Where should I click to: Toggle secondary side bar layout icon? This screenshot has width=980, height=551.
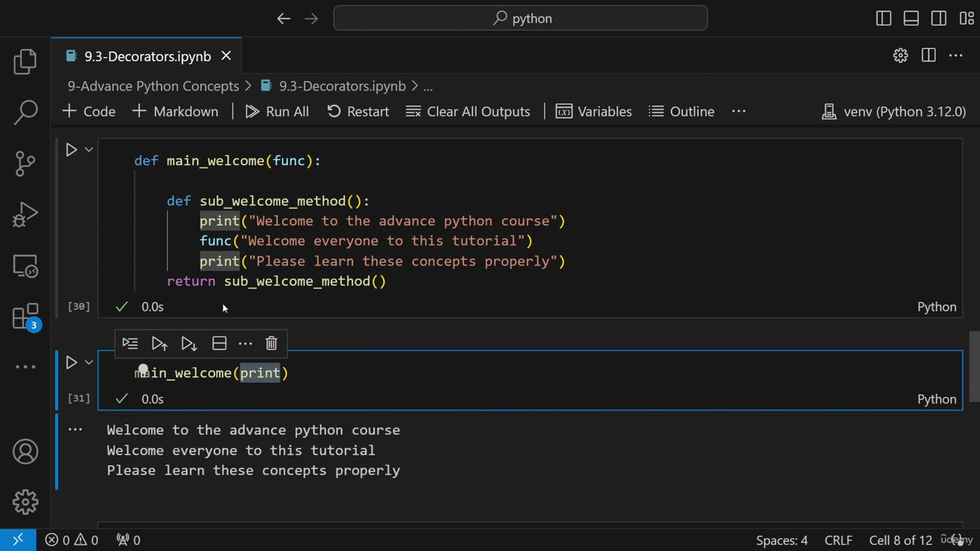pyautogui.click(x=939, y=18)
